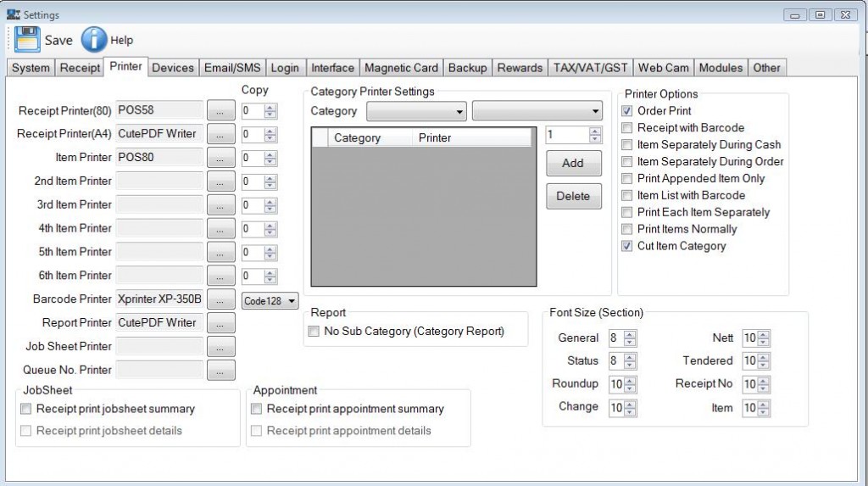Enable Print Appended Item Only
868x486 pixels.
pos(626,178)
